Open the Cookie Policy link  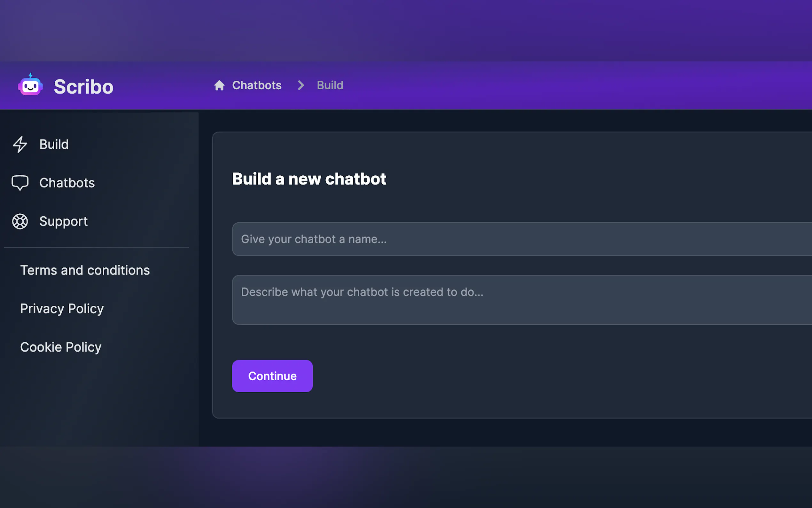point(61,347)
